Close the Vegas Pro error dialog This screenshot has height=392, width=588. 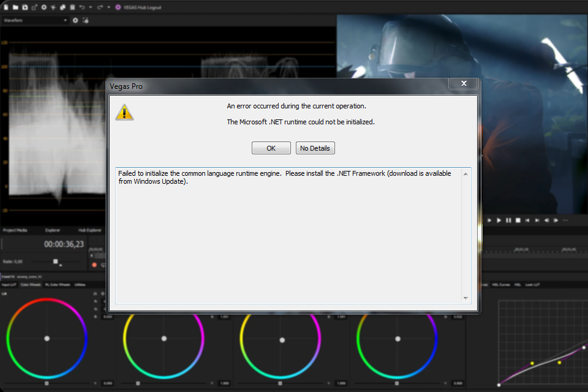pyautogui.click(x=464, y=83)
